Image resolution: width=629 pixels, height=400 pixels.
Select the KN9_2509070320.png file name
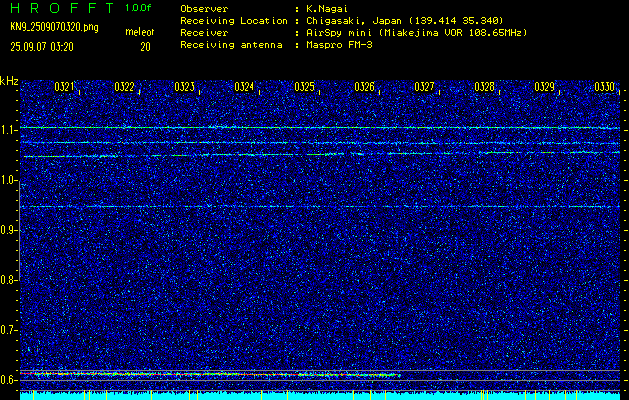coord(54,28)
